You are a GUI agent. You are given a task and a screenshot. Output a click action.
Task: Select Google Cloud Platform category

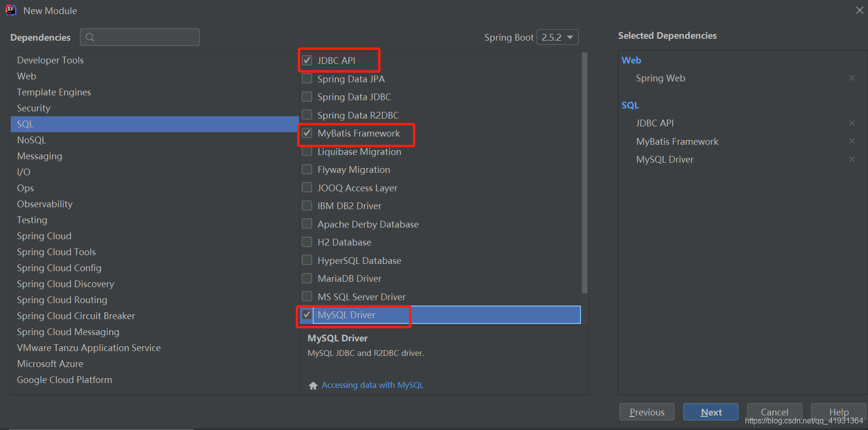point(154,380)
